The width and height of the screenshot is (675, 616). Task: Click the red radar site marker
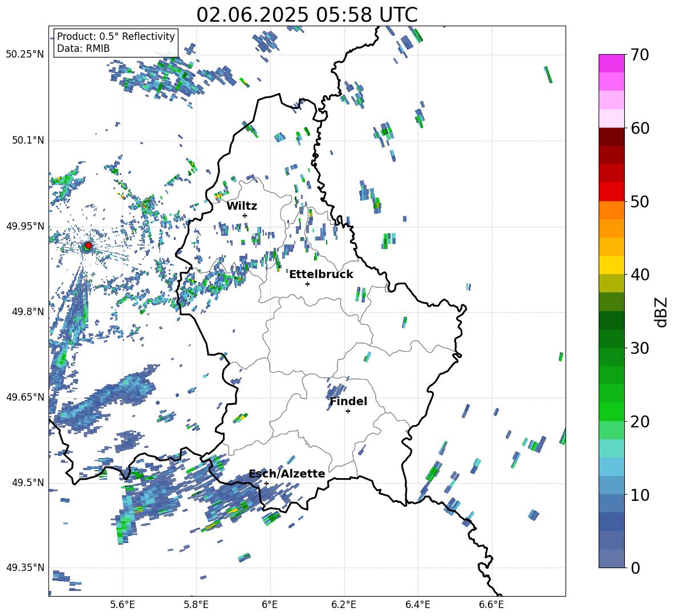pos(88,246)
